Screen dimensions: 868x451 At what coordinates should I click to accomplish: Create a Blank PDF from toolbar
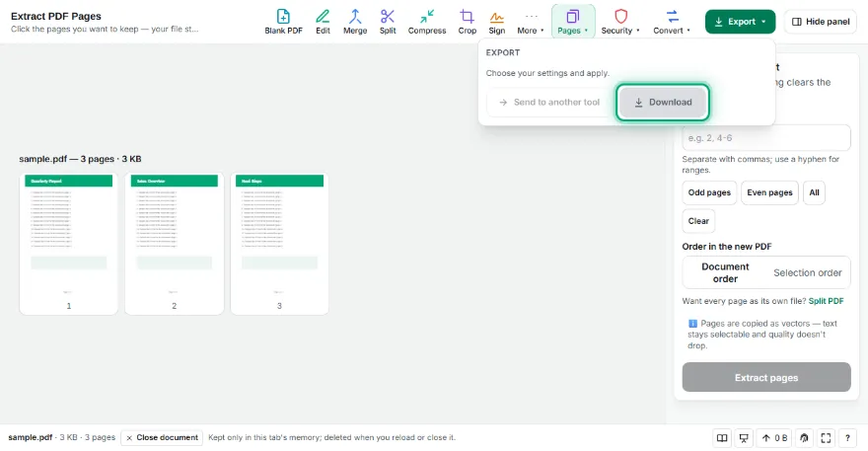(283, 22)
